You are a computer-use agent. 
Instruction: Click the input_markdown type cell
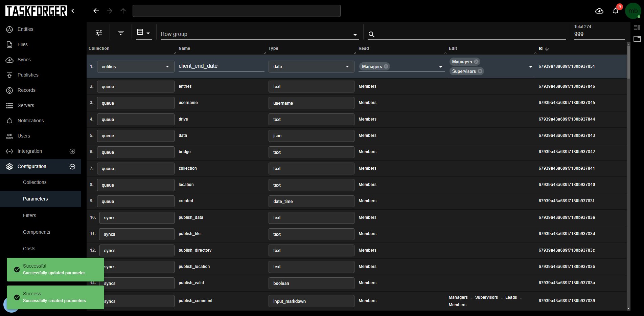click(311, 301)
